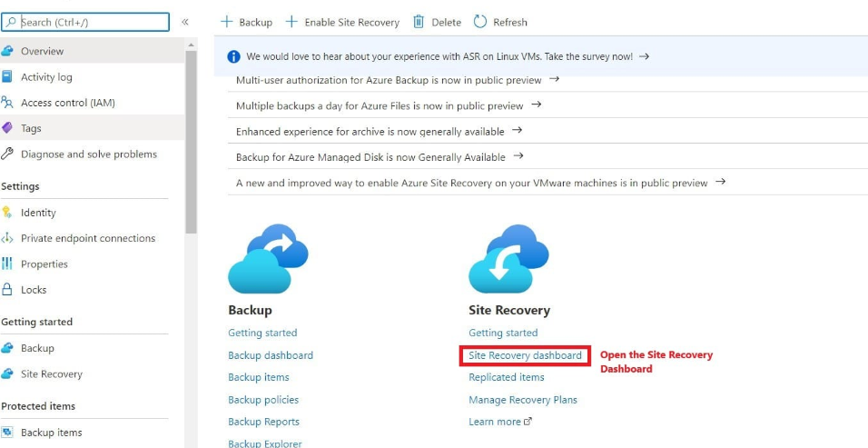The image size is (868, 448).
Task: Click the Delete trash can icon
Action: [419, 22]
